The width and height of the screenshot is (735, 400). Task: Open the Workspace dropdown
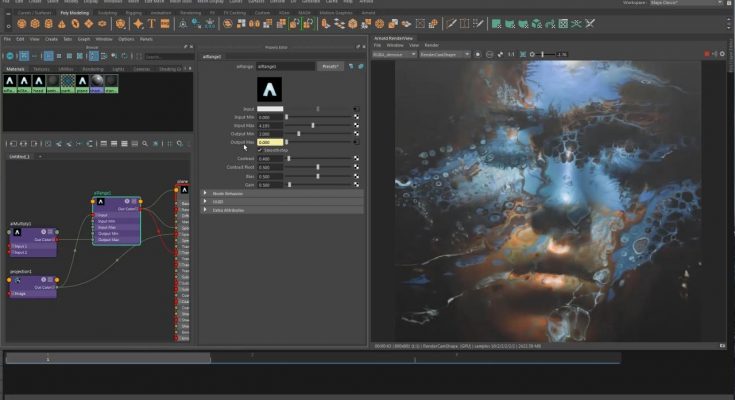(685, 3)
